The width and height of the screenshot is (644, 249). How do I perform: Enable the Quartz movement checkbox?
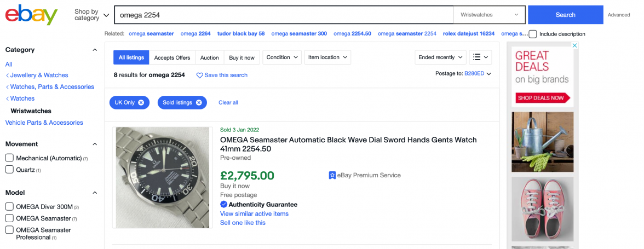(9, 170)
